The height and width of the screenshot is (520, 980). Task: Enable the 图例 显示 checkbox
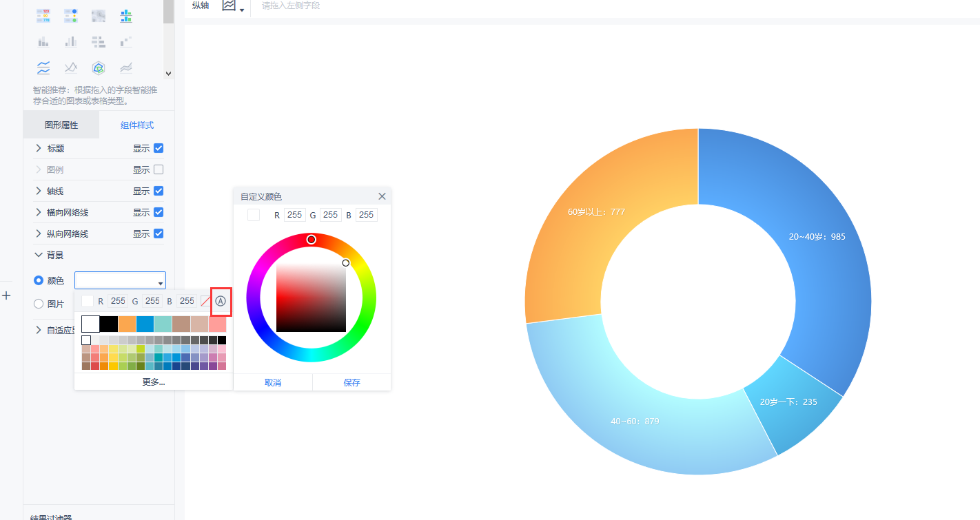click(159, 169)
